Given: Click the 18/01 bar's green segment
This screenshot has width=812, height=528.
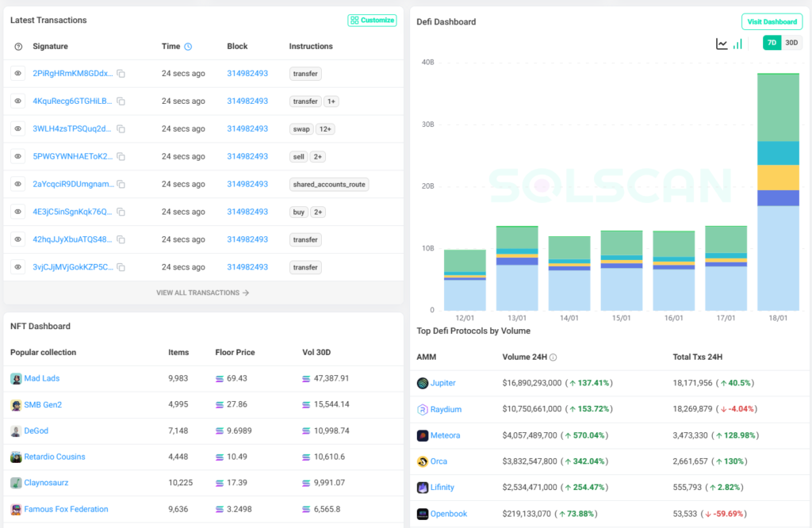Looking at the screenshot, I should coord(778,107).
